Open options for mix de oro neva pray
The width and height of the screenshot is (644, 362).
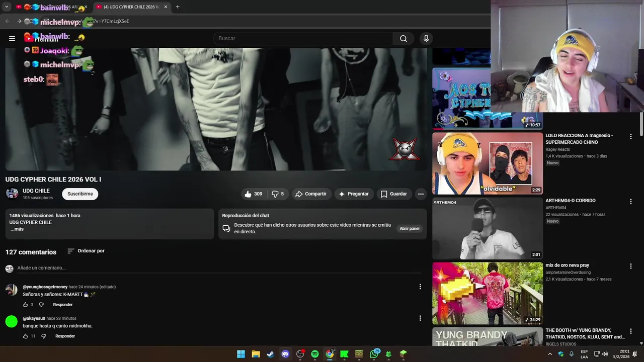(630, 266)
